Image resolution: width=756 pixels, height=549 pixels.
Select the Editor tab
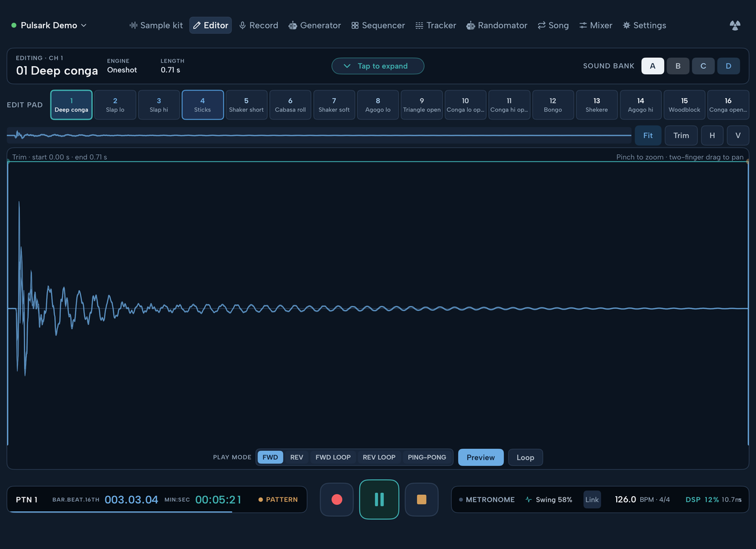210,25
